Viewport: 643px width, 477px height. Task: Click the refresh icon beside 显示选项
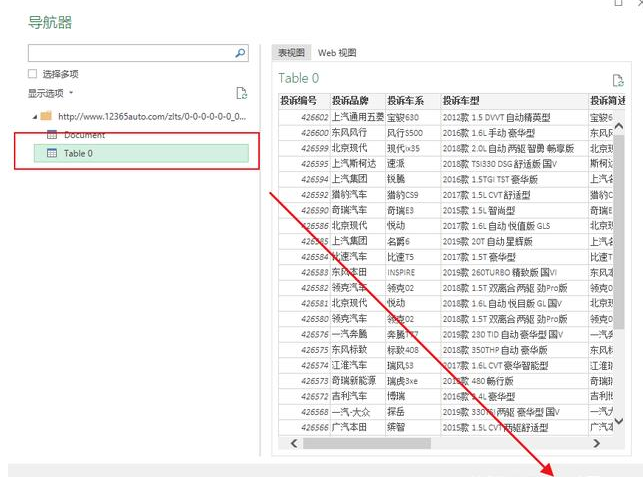pos(240,93)
